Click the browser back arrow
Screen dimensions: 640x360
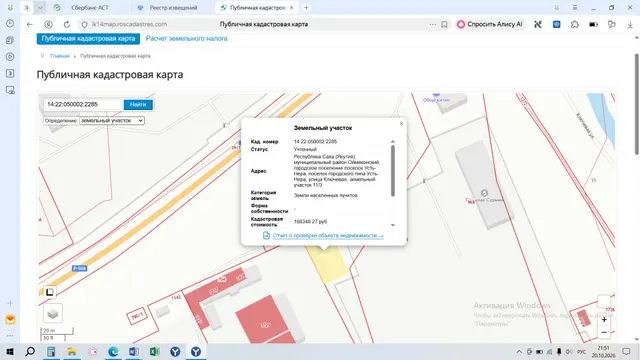click(x=30, y=24)
